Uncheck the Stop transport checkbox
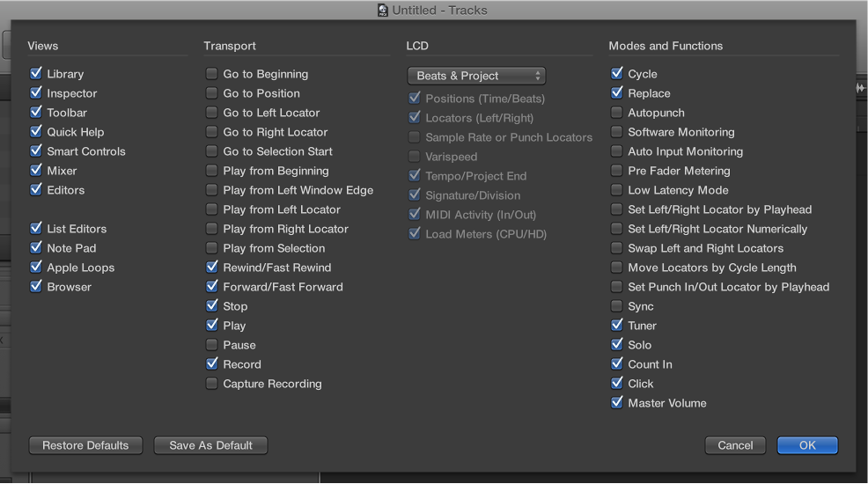 click(211, 306)
